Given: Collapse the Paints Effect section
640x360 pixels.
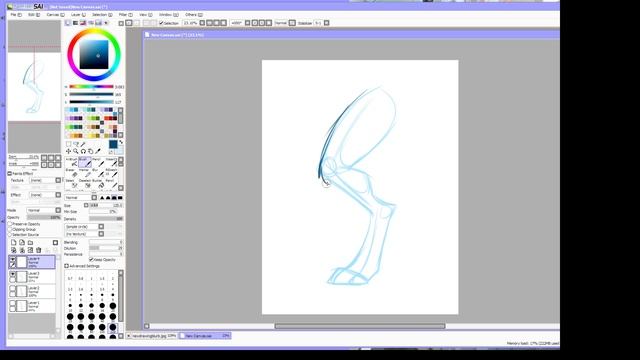Looking at the screenshot, I should coord(9,173).
